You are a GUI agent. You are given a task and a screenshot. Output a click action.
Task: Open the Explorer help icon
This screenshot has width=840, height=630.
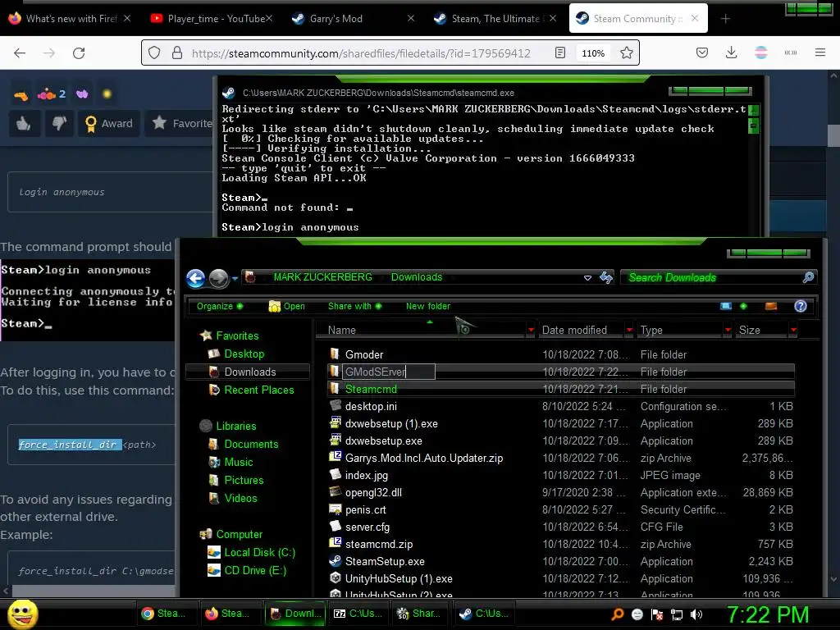pos(801,306)
